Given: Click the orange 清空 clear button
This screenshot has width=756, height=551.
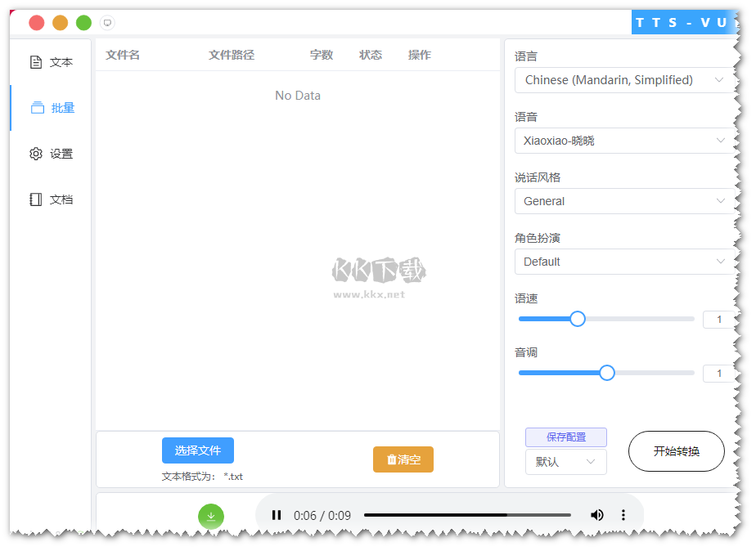Looking at the screenshot, I should pos(403,459).
